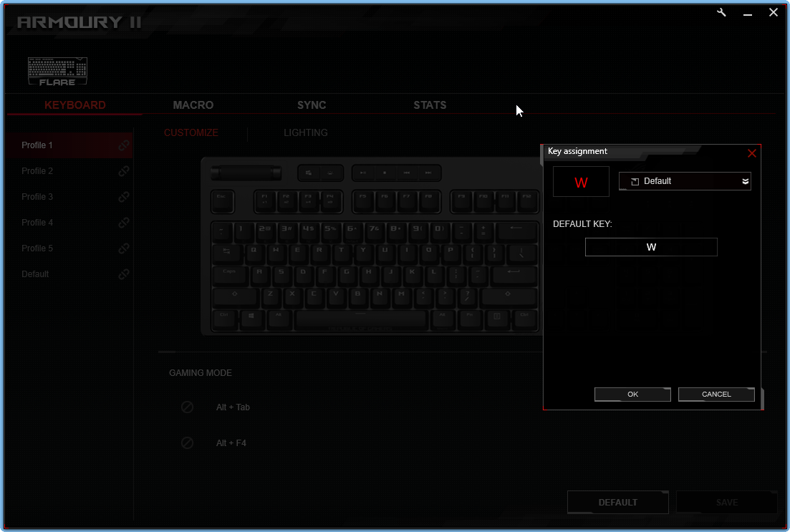Toggle the Alt + Tab gaming mode option
This screenshot has width=790, height=532.
tap(187, 407)
